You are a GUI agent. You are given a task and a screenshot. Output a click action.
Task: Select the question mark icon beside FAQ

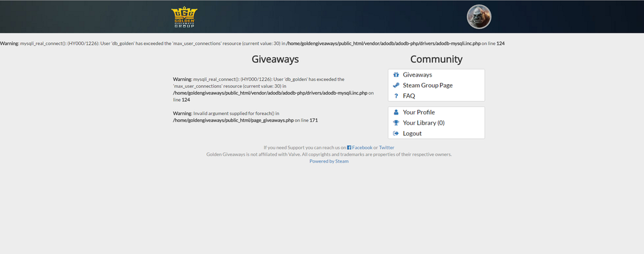click(x=396, y=96)
